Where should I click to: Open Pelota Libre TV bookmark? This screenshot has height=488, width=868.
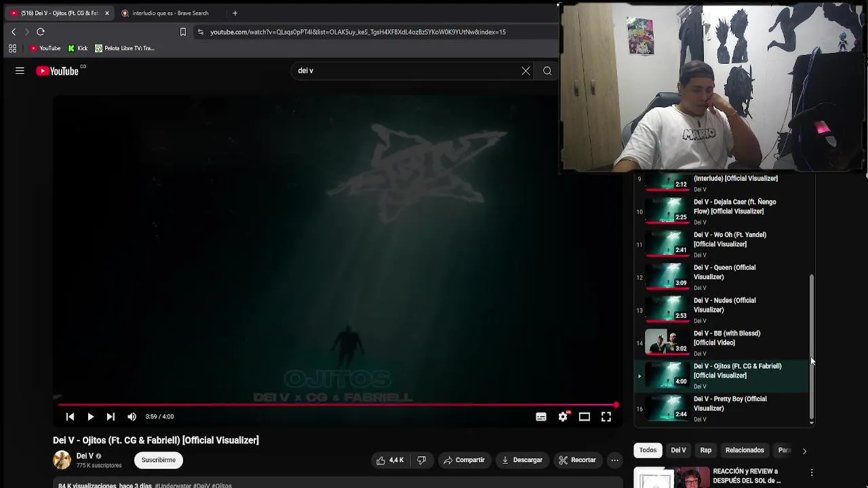click(x=125, y=48)
